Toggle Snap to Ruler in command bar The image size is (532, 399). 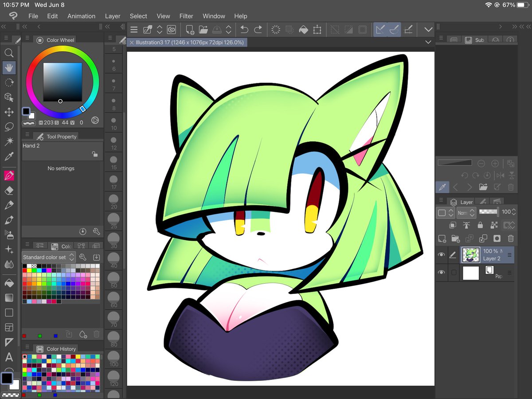click(x=380, y=30)
